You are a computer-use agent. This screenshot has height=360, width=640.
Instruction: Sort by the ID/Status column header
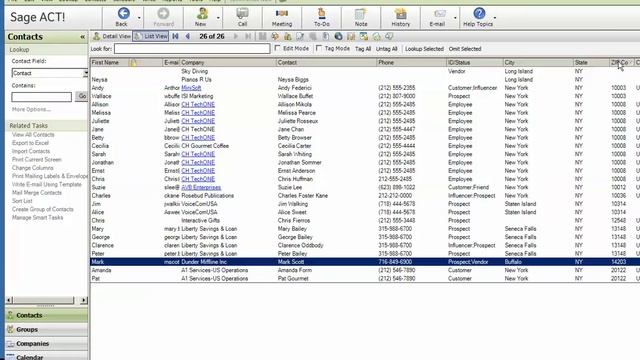click(x=459, y=62)
